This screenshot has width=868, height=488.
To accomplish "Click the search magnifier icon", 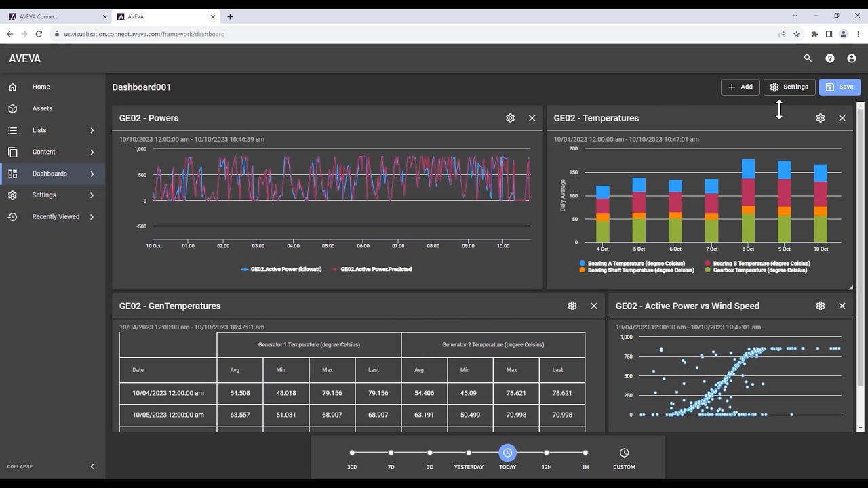I will [808, 58].
